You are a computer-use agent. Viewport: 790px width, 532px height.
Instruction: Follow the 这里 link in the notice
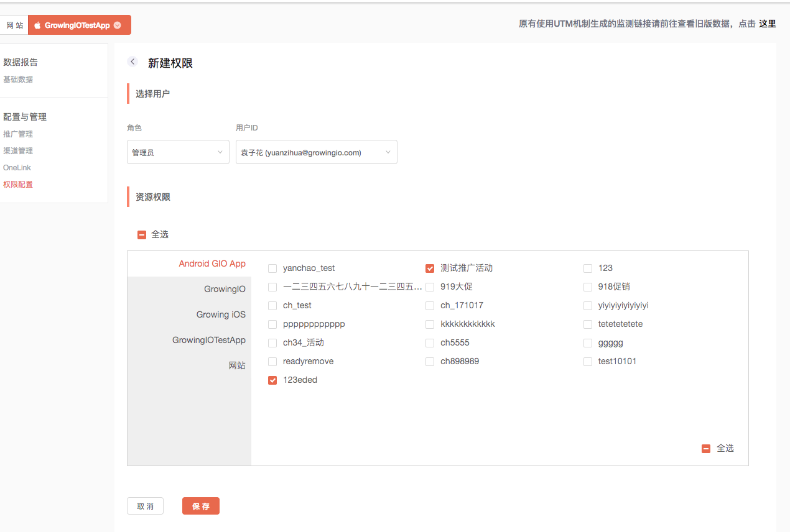[767, 24]
